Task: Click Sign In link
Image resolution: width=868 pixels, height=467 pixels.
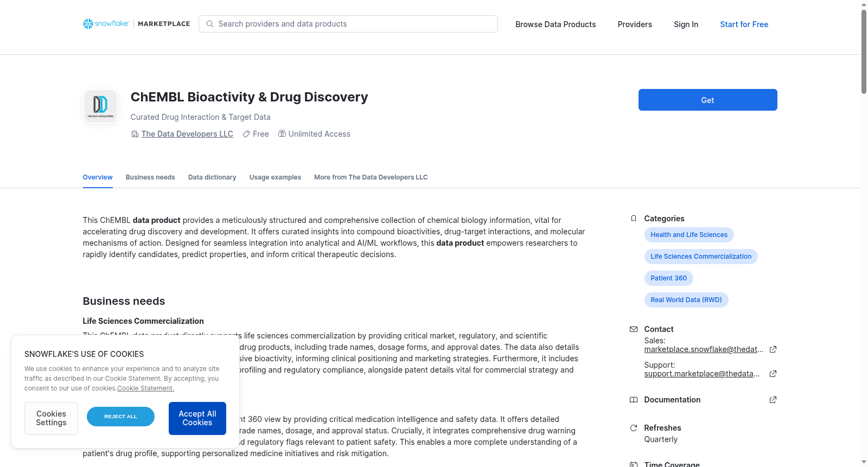Action: (686, 24)
